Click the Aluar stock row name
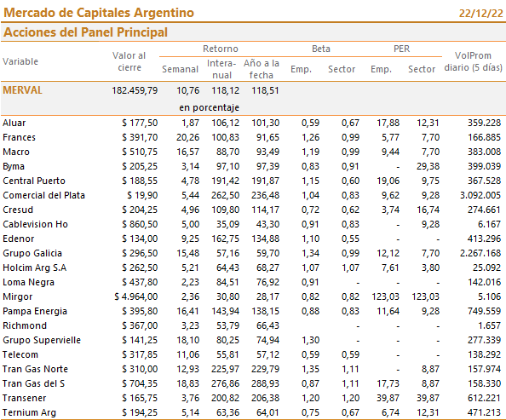 (x=14, y=123)
